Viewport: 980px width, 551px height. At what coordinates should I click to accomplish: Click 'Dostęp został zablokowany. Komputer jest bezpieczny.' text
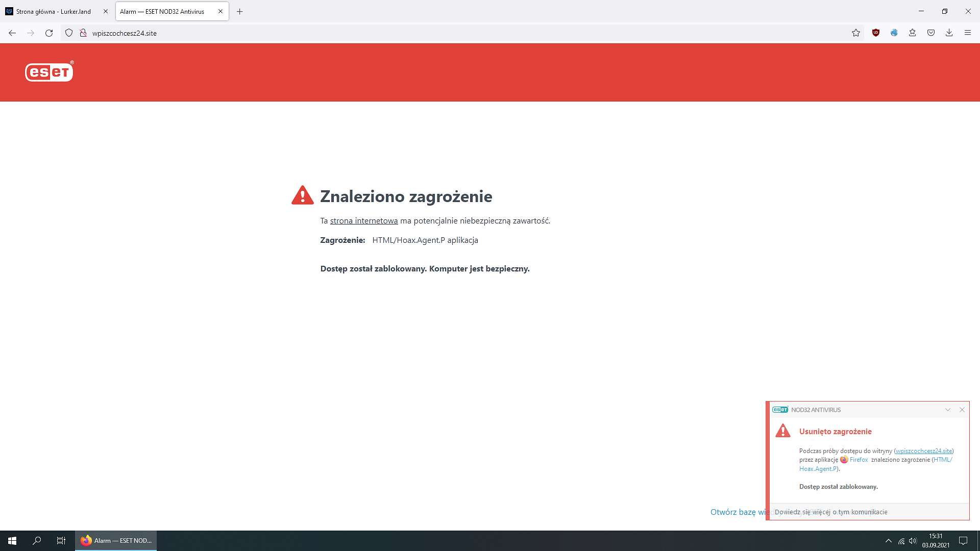pos(425,269)
